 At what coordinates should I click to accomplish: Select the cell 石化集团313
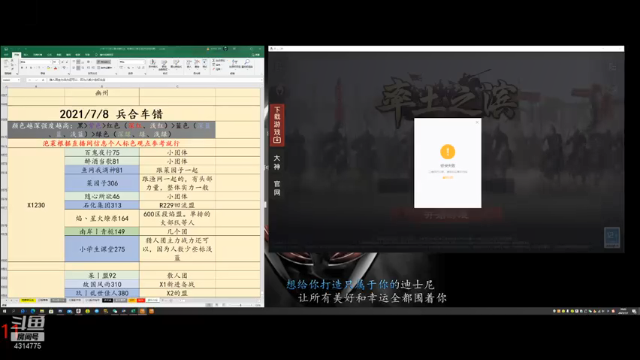(x=102, y=205)
